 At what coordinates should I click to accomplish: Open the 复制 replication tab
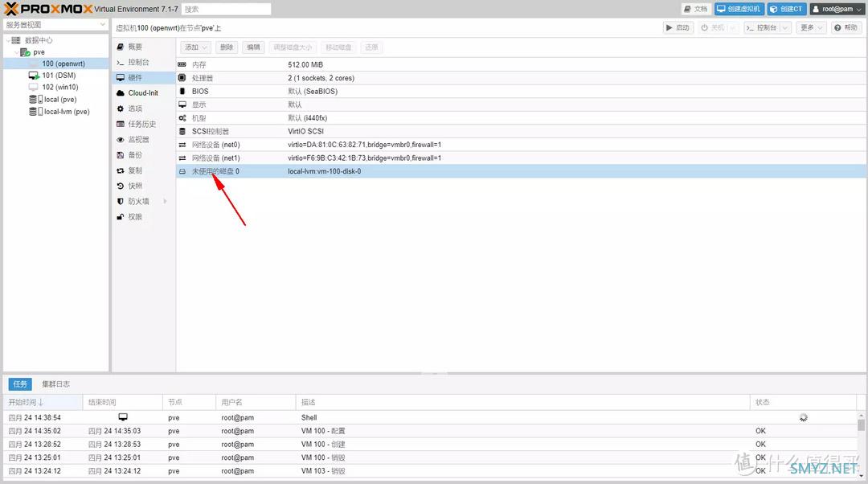143,170
